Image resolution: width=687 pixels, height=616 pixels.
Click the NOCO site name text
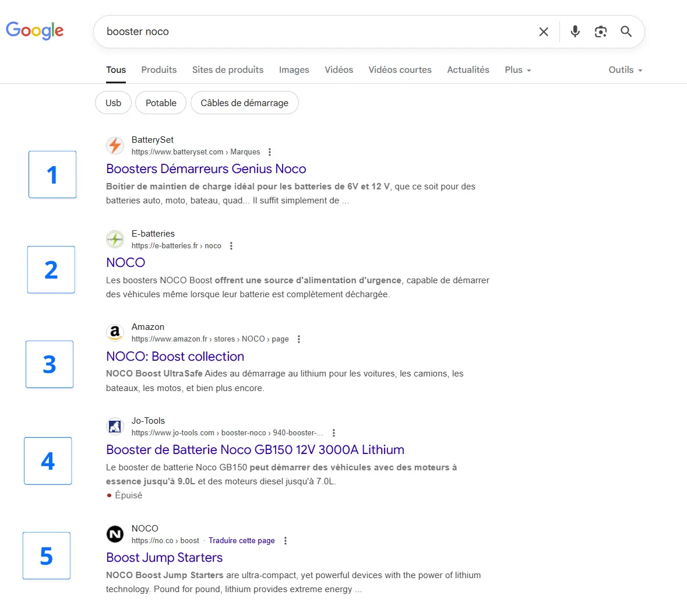coord(145,529)
